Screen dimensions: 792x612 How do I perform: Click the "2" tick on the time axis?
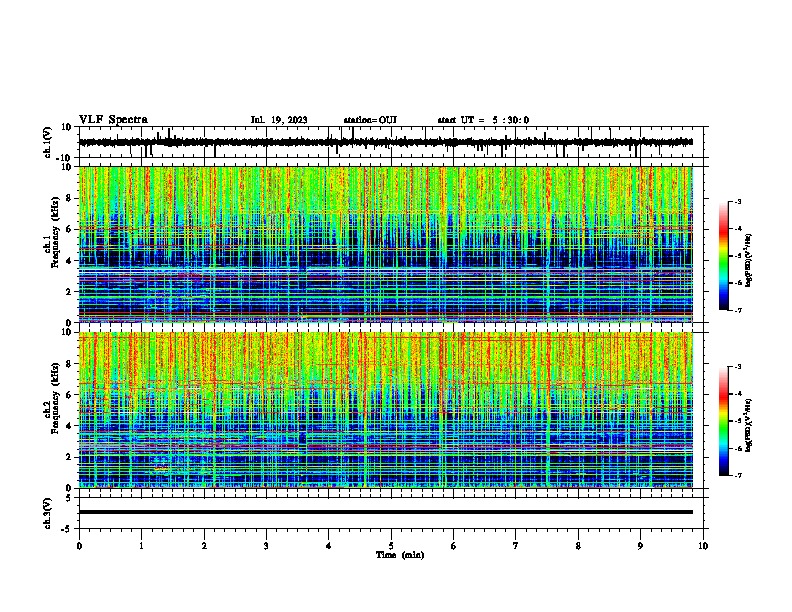(x=204, y=546)
